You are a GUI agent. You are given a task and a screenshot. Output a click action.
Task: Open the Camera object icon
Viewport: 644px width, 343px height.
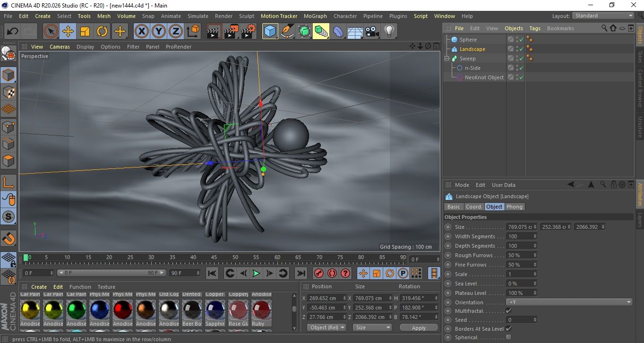[x=372, y=32]
